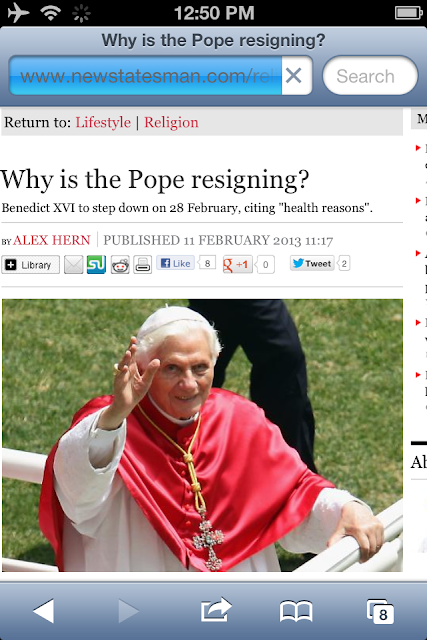Open the Lifestyle section link
The image size is (427, 640).
103,122
